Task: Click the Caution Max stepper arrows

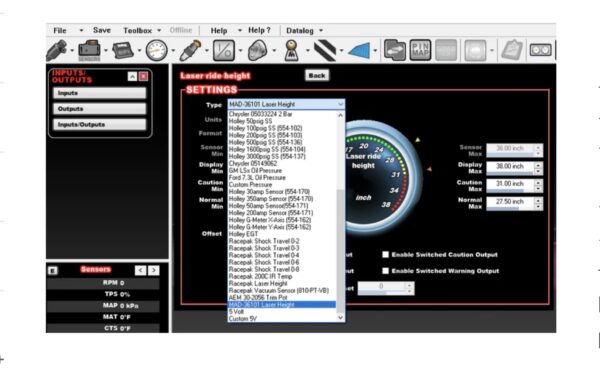Action: [538, 186]
